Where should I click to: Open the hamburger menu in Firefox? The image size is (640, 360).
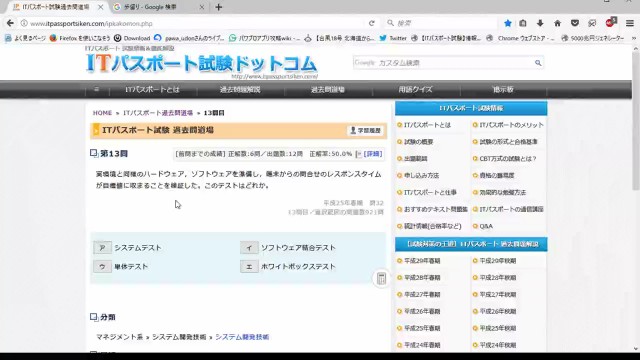pos(630,23)
